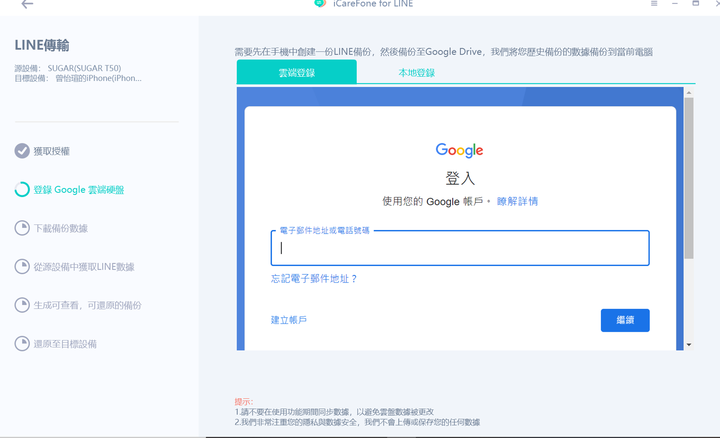Click the Google Drive backup instruction text

[x=444, y=52]
